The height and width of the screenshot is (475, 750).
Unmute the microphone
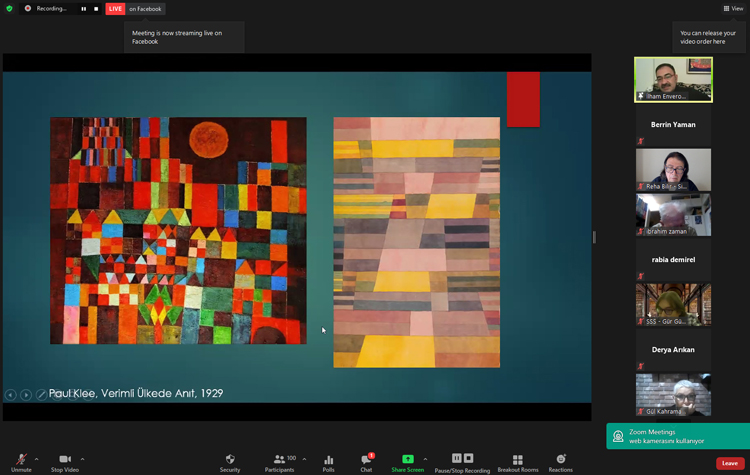(x=21, y=460)
